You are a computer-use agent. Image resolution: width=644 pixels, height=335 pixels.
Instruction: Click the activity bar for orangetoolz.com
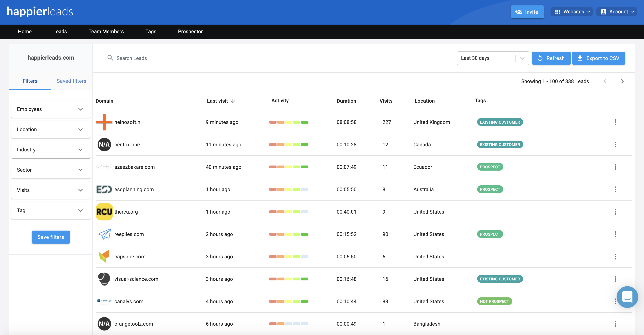click(288, 324)
